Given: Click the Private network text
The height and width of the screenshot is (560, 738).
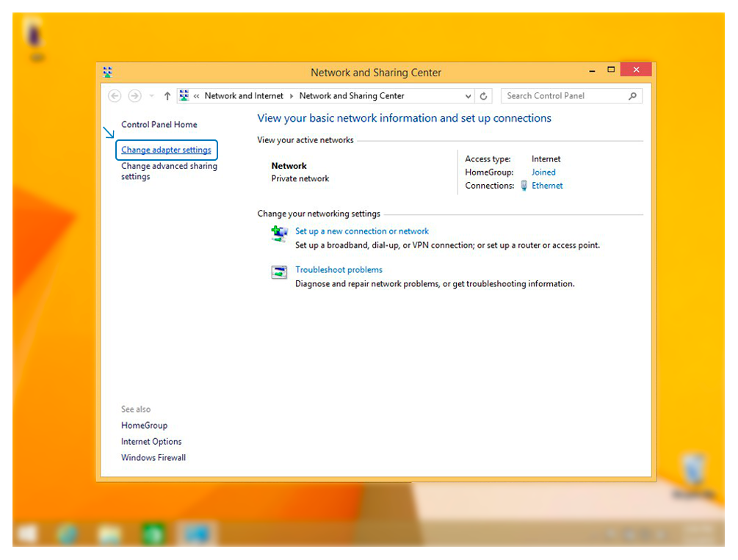Looking at the screenshot, I should [x=300, y=179].
